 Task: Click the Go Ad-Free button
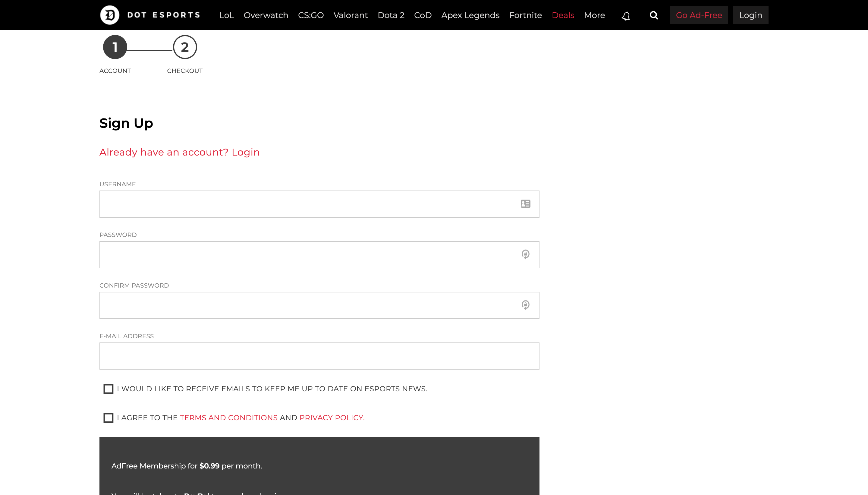[699, 15]
